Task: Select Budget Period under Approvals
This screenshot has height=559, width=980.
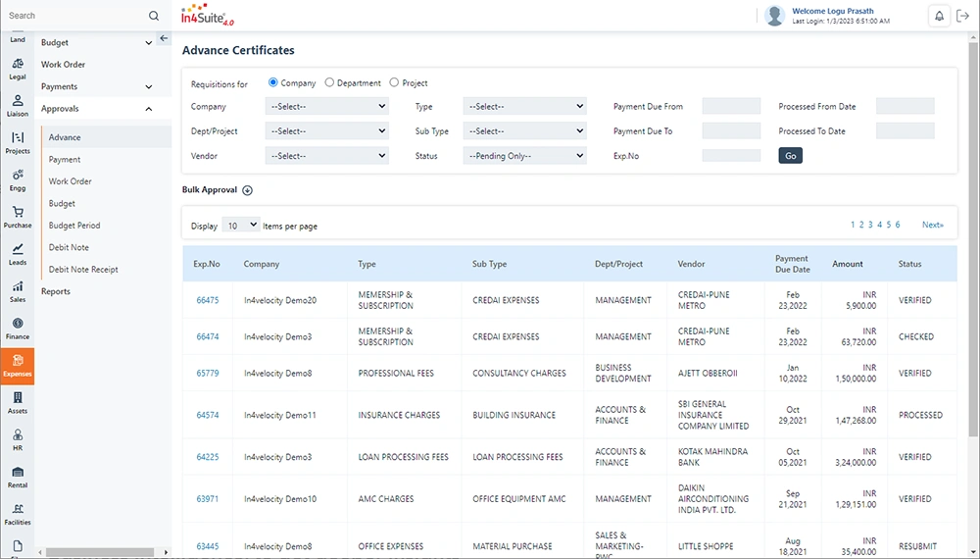Action: [x=74, y=226]
